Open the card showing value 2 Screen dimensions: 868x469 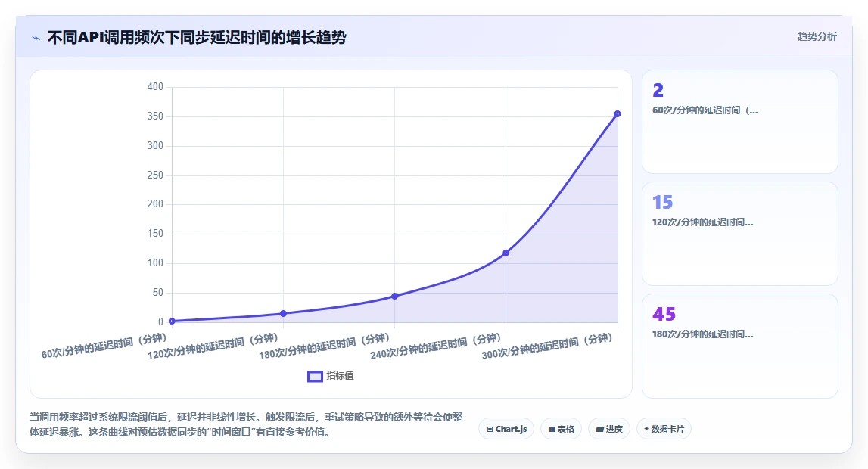coord(739,122)
